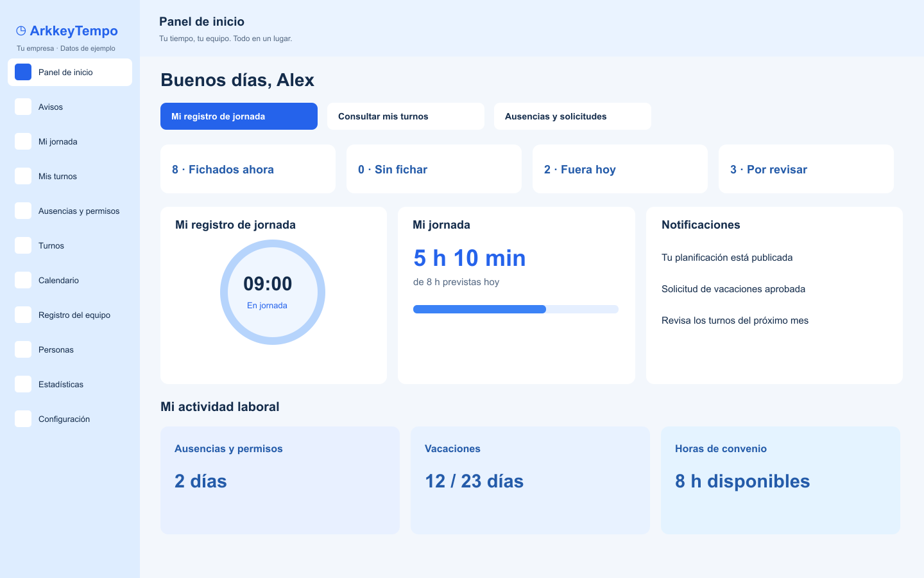Go to Avisos in sidebar
Viewport: 924px width, 578px height.
(x=70, y=107)
